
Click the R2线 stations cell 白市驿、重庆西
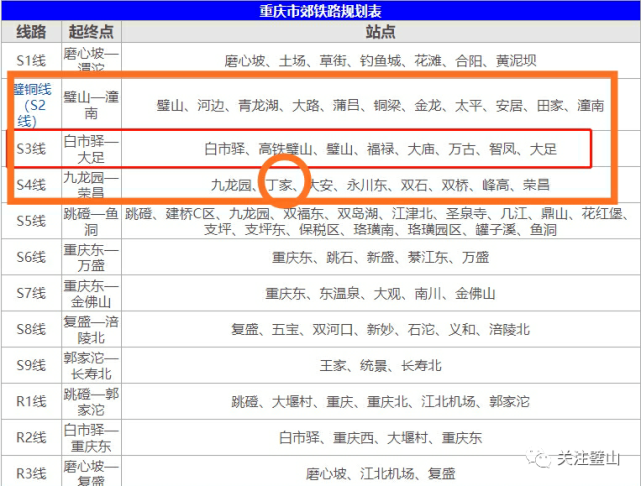(x=380, y=437)
